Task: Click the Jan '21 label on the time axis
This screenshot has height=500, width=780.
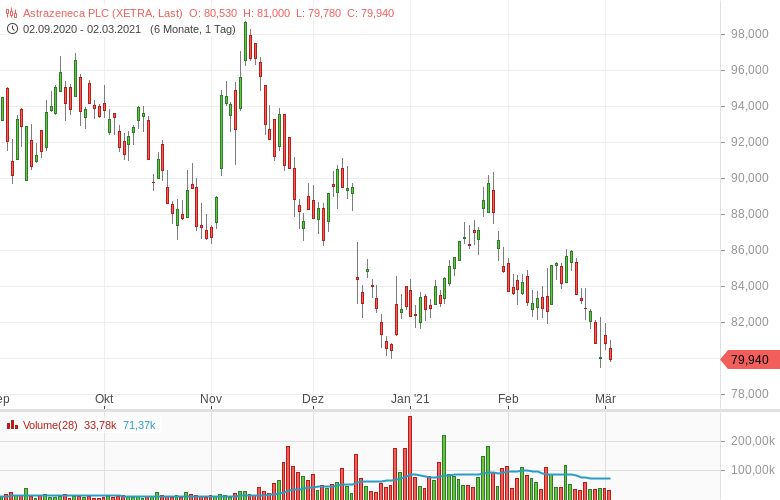Action: 410,399
